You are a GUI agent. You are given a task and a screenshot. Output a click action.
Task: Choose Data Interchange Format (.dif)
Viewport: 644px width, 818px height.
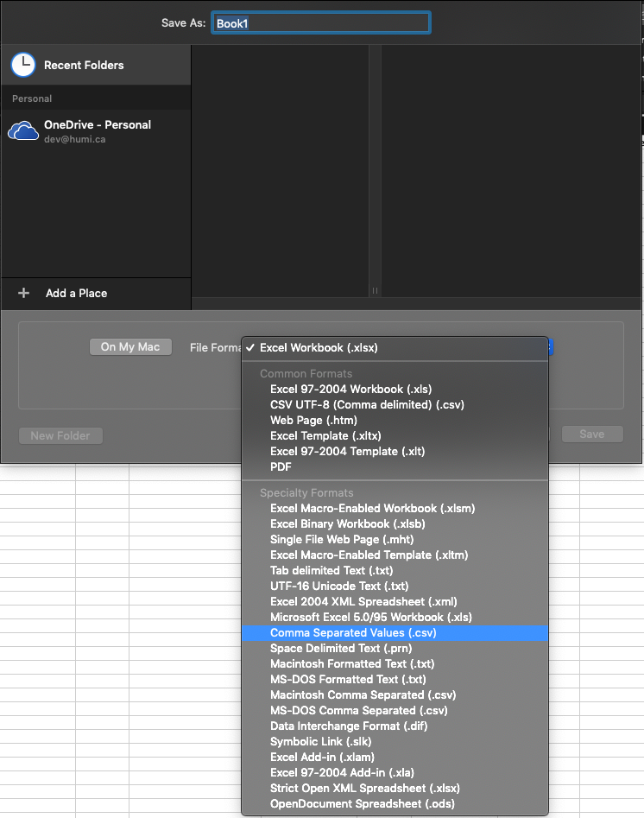tap(395, 726)
